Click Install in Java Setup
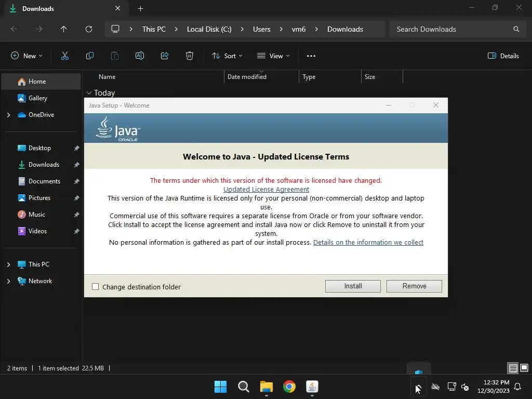Image resolution: width=532 pixels, height=399 pixels. [353, 286]
